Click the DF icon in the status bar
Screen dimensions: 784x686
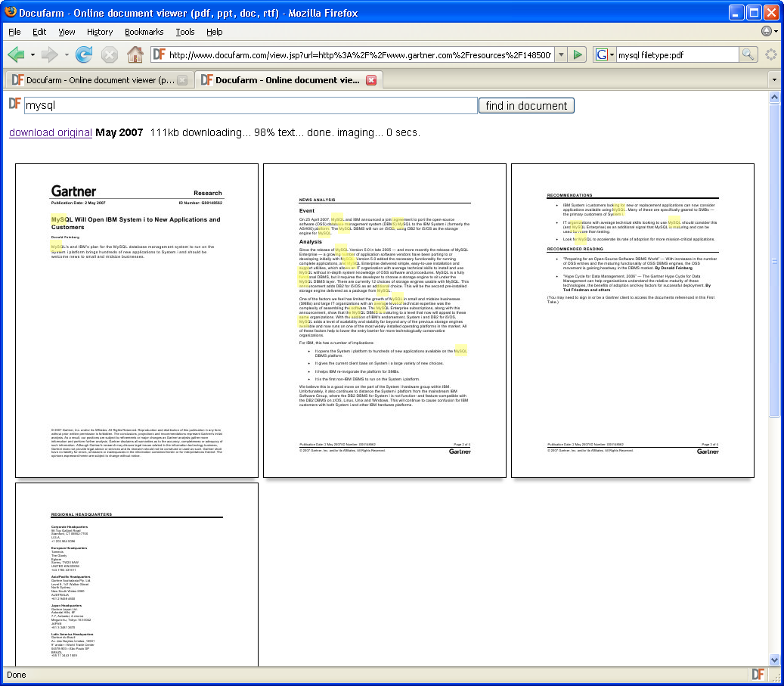[758, 675]
